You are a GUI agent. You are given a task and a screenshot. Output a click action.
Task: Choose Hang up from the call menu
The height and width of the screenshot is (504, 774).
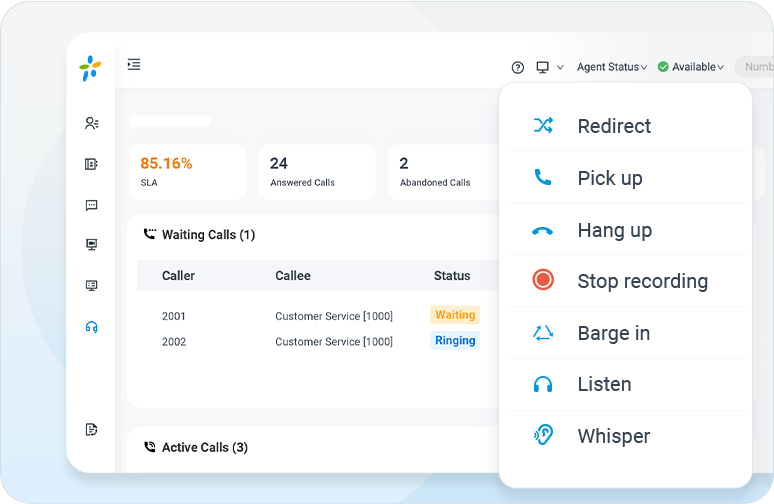[x=614, y=230]
